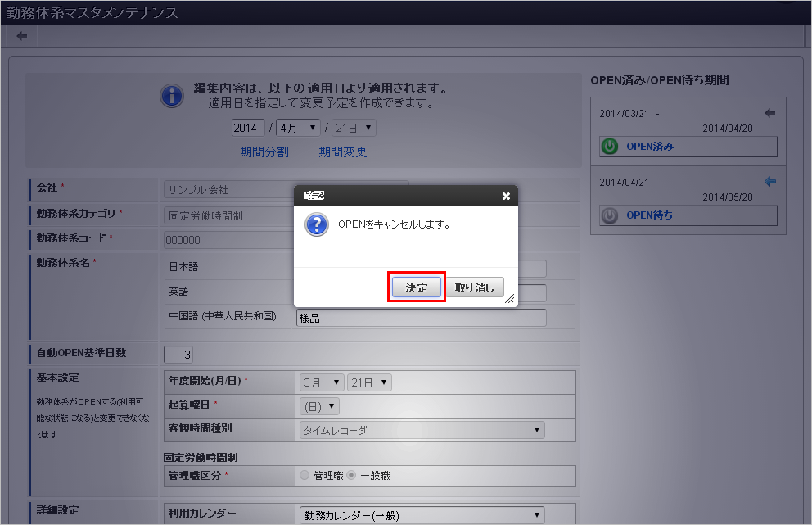This screenshot has height=525, width=812.
Task: Click the year field showing 2014
Action: click(x=248, y=128)
